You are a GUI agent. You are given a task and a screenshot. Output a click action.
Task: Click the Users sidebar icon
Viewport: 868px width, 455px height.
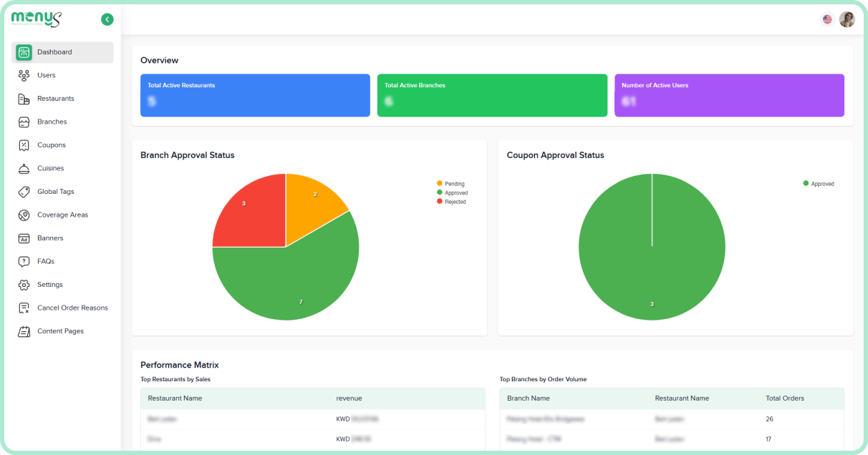click(24, 75)
